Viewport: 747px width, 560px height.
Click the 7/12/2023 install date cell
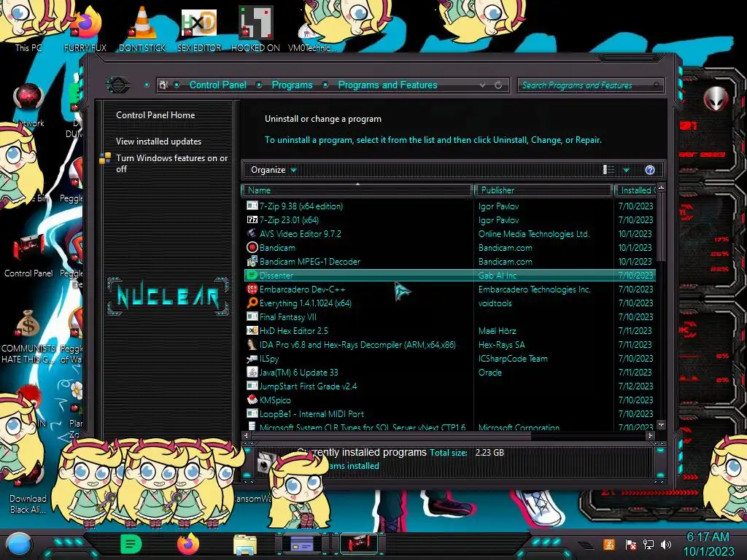(x=635, y=386)
